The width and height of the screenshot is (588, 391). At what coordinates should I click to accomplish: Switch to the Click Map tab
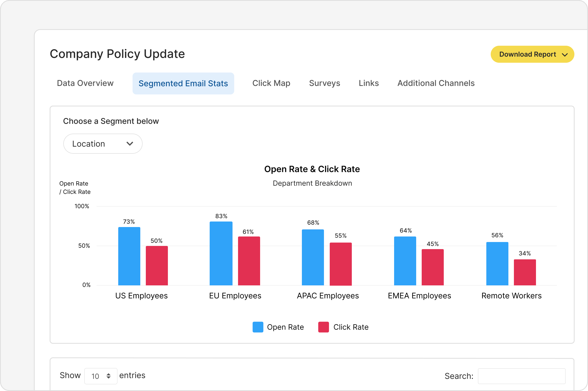click(x=271, y=83)
